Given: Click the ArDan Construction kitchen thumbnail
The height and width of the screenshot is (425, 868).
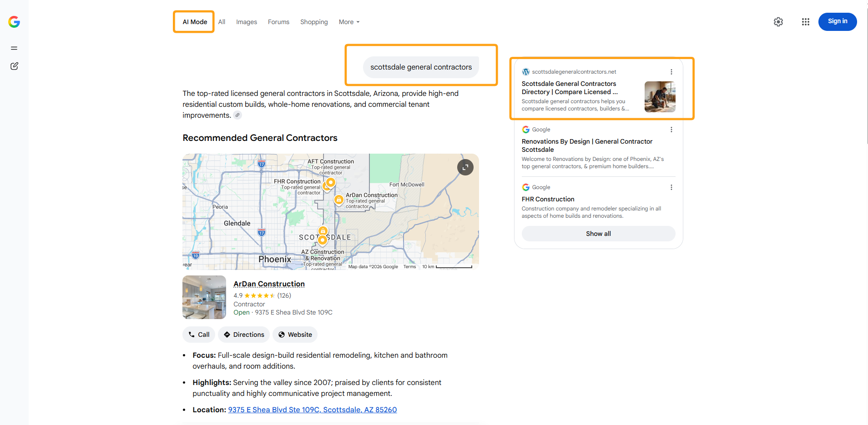Looking at the screenshot, I should pos(204,297).
